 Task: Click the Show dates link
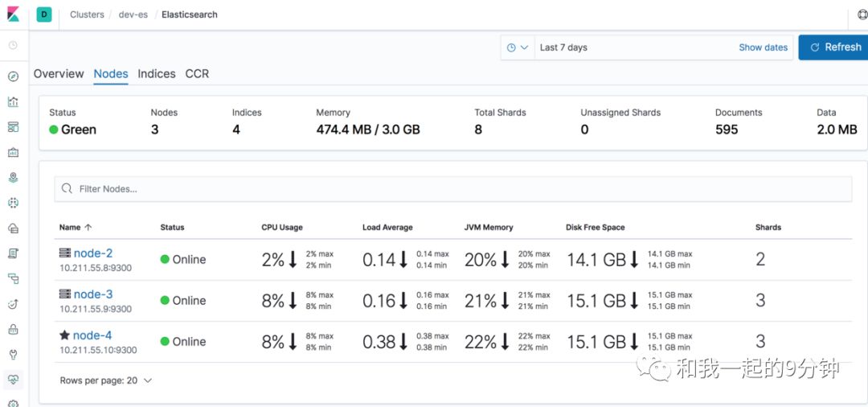pos(763,47)
